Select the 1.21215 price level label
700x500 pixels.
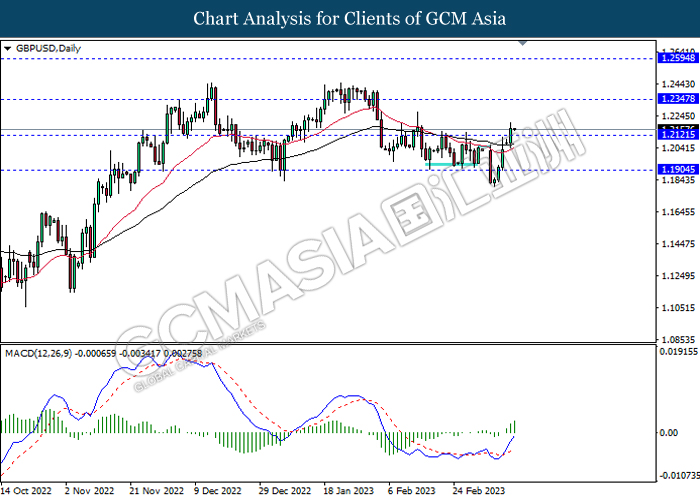pos(678,135)
